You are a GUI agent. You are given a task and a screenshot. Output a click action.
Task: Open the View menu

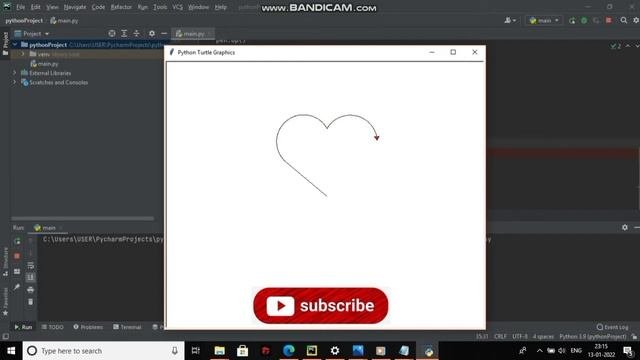click(x=52, y=7)
